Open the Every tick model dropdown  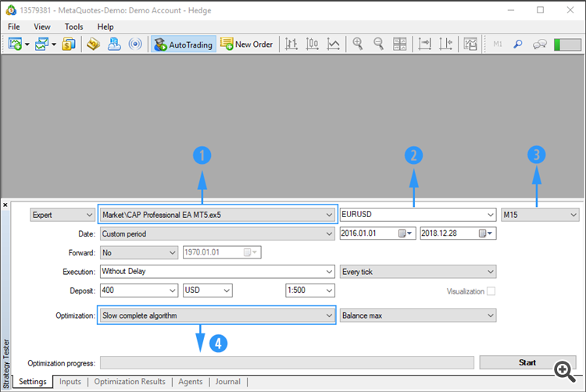coord(418,272)
